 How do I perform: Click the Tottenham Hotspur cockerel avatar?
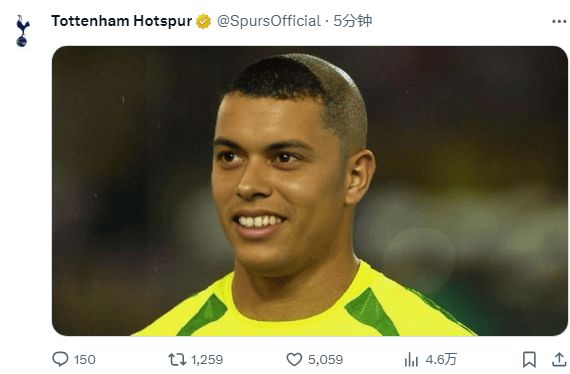pyautogui.click(x=23, y=31)
